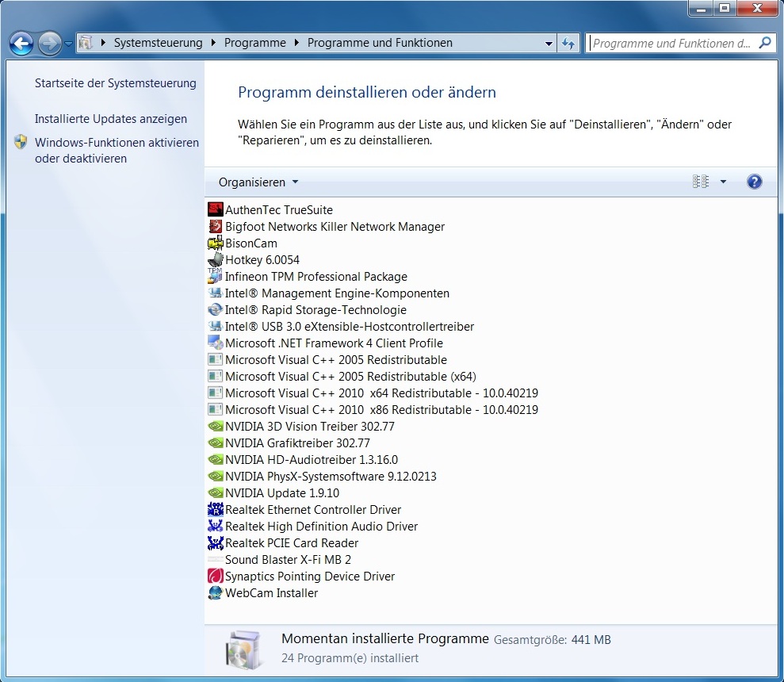Screen dimensions: 784x682
Task: Select the WebCam Installer entry text
Action: [x=271, y=592]
